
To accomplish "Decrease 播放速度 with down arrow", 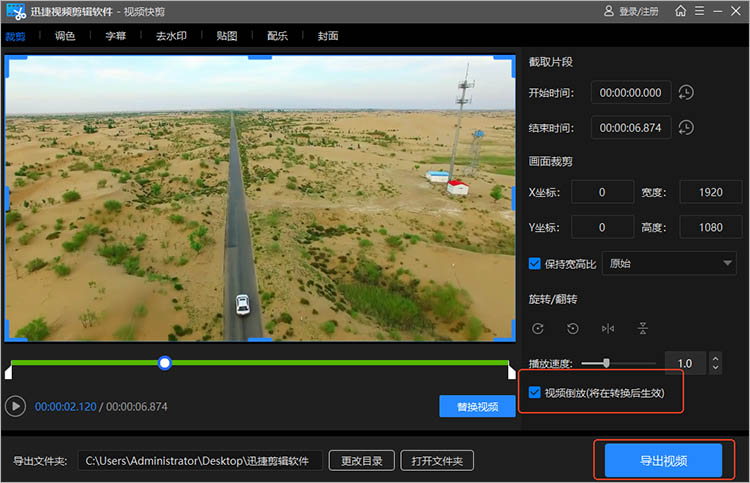I will point(716,369).
